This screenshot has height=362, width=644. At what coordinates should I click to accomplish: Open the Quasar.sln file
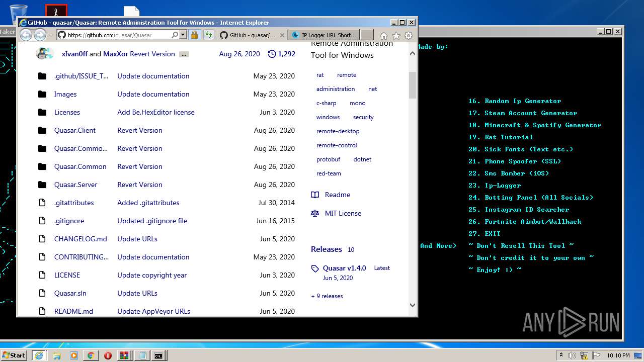[70, 293]
